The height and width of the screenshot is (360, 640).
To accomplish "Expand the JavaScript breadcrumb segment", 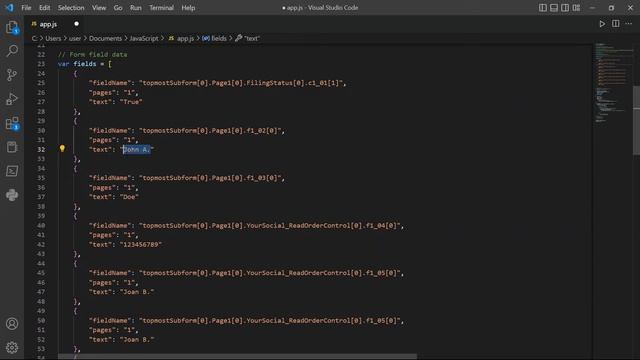I will (144, 38).
